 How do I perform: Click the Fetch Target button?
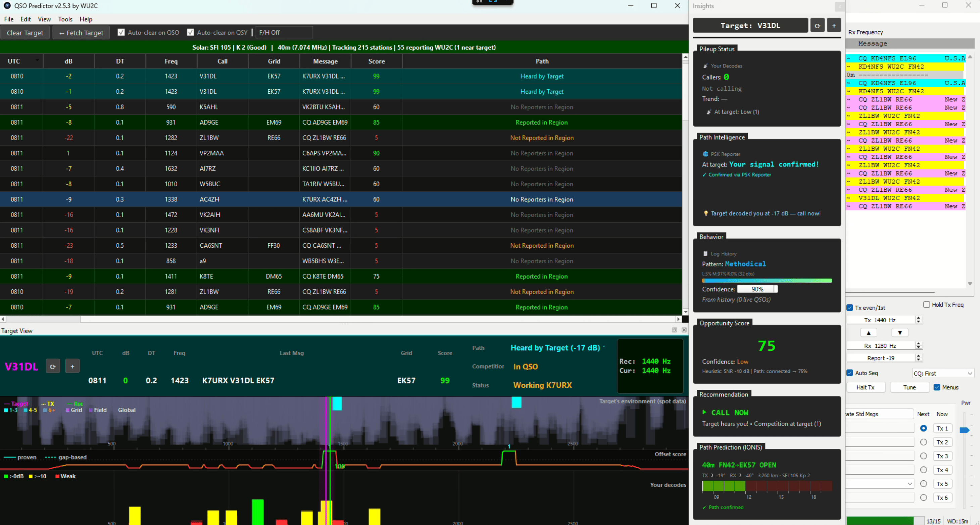click(x=81, y=33)
